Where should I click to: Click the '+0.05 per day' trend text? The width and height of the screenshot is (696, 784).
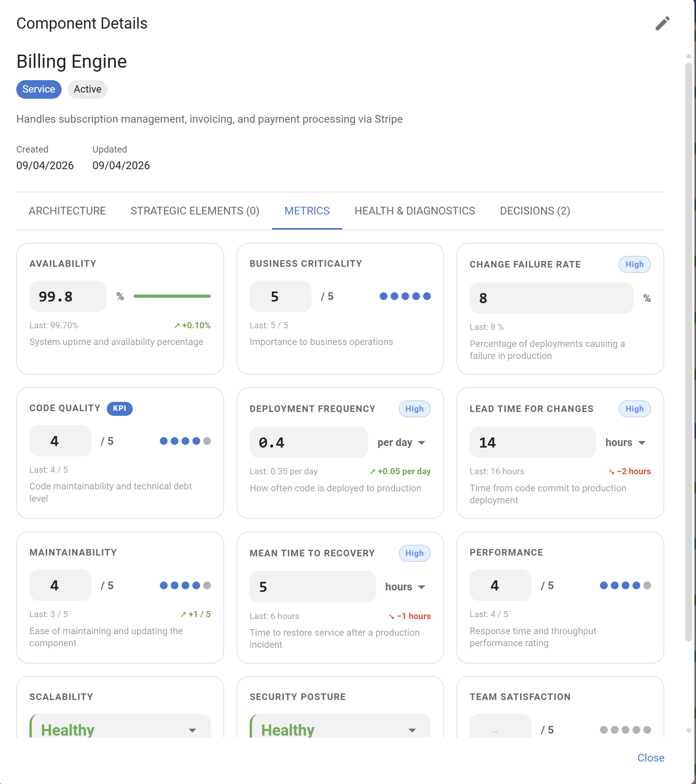click(x=400, y=471)
